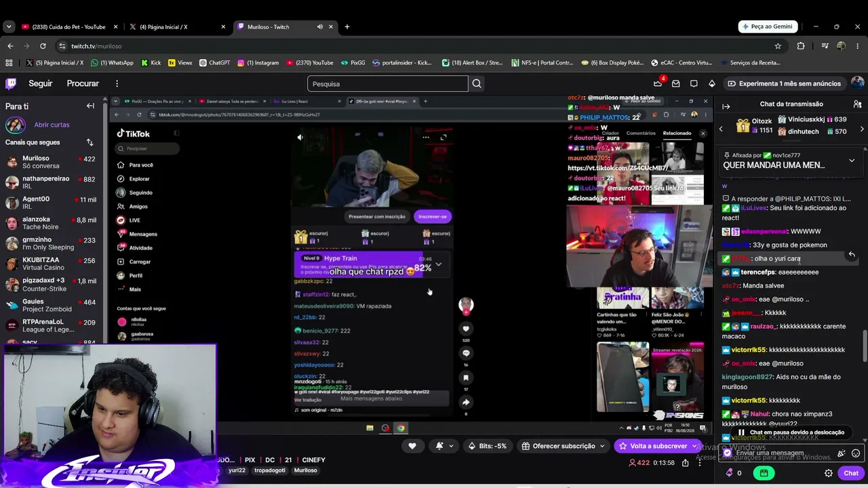
Task: Share the stream
Action: [686, 463]
